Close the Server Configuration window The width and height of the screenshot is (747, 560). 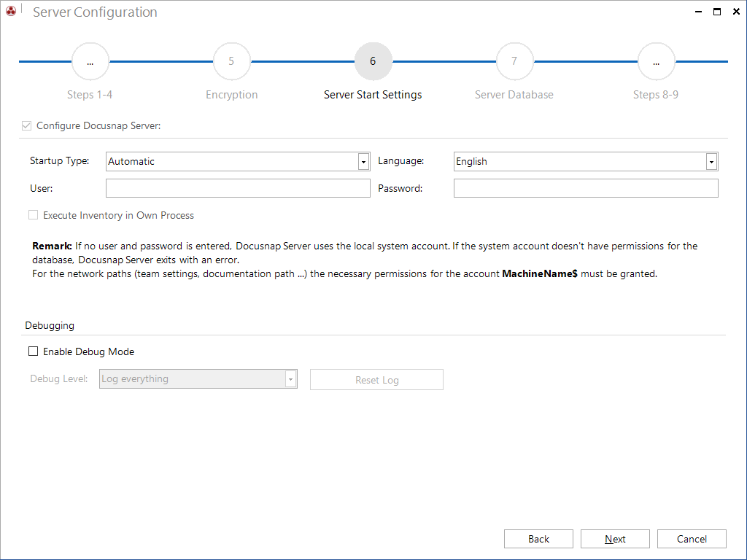click(x=736, y=12)
